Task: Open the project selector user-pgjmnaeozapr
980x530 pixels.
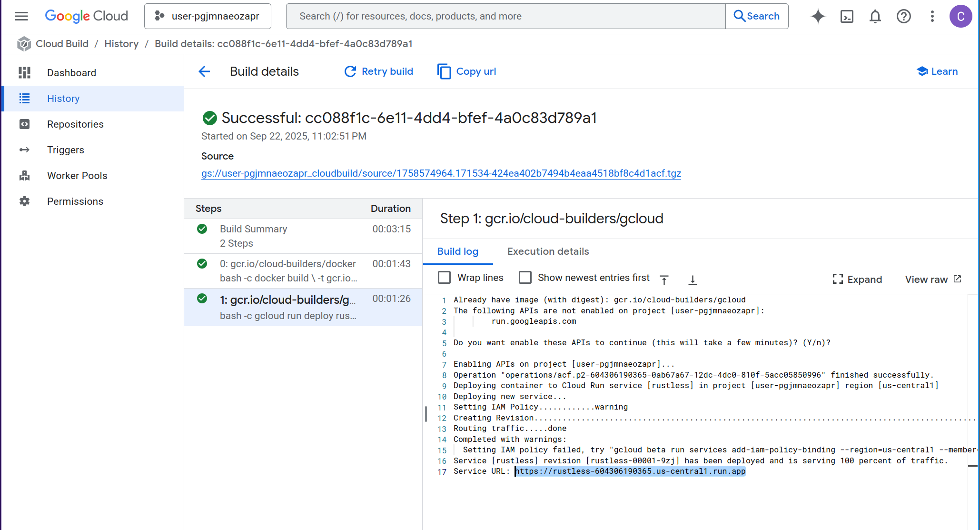Action: point(208,16)
